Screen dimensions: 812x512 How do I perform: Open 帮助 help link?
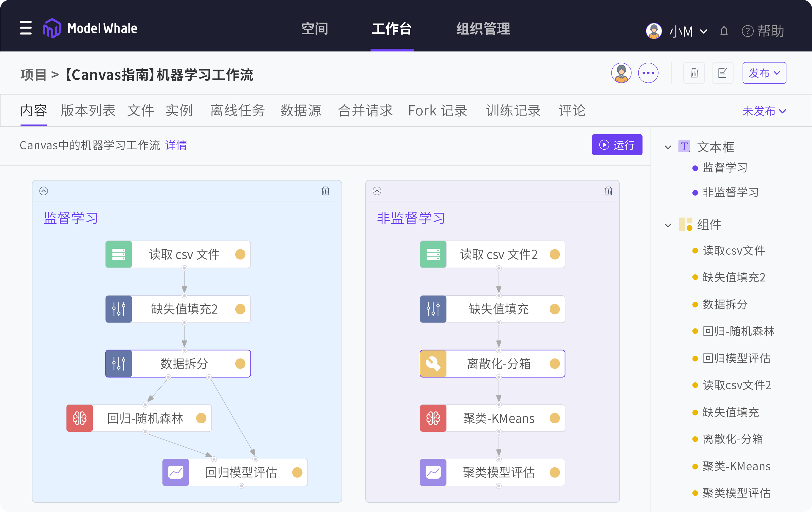763,31
